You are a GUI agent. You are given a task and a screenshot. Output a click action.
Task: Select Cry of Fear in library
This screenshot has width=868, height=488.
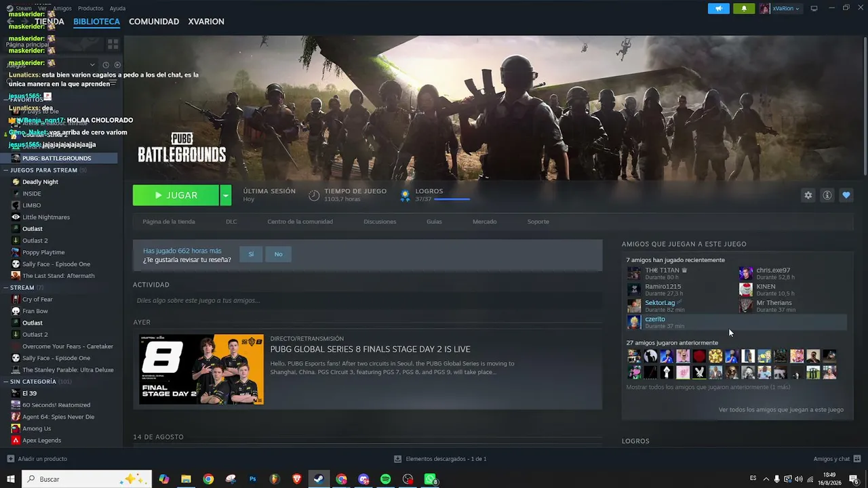click(x=37, y=299)
